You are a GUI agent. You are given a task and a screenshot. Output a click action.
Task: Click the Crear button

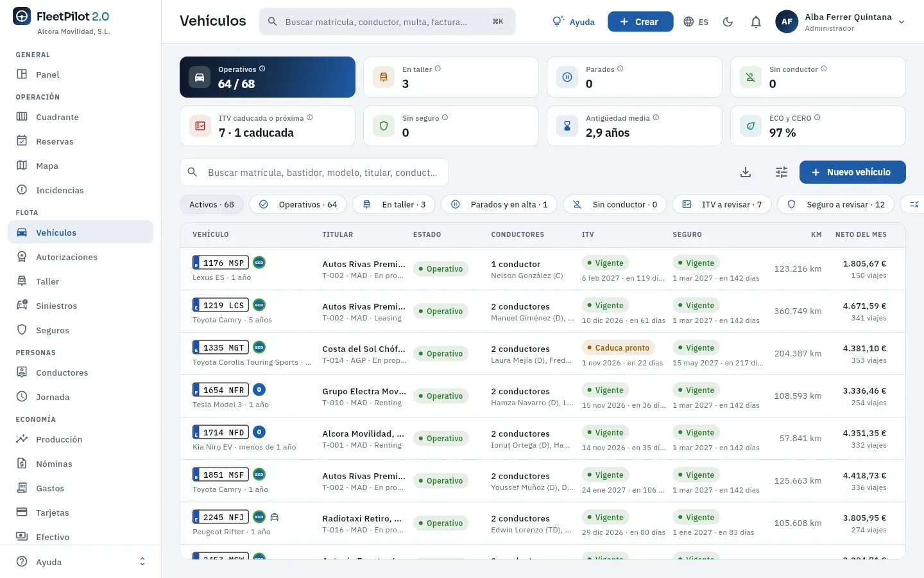click(640, 22)
